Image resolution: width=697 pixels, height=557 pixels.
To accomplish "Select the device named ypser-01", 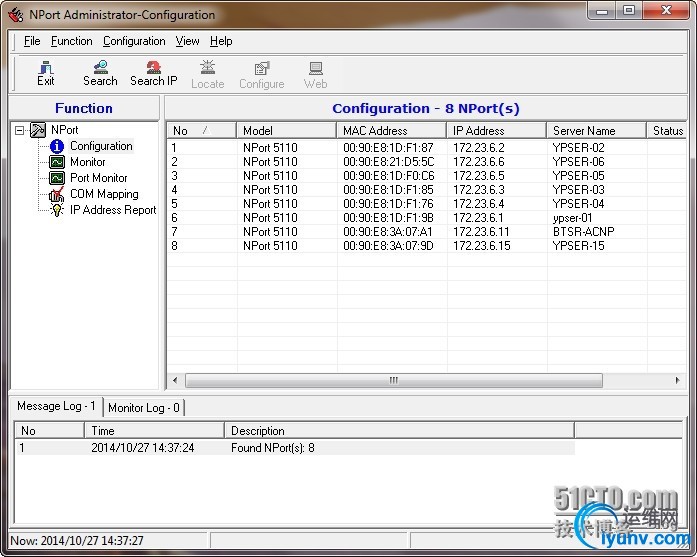I will coord(427,218).
